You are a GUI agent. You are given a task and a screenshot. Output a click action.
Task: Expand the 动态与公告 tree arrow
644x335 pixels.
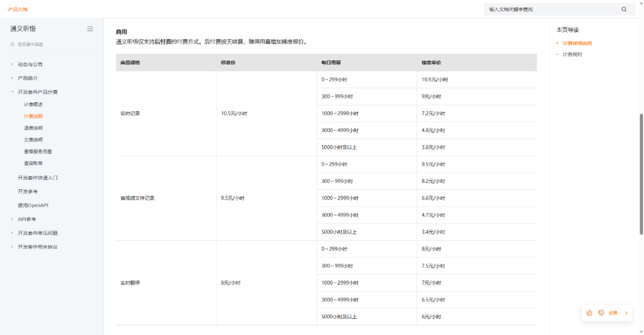pyautogui.click(x=12, y=64)
